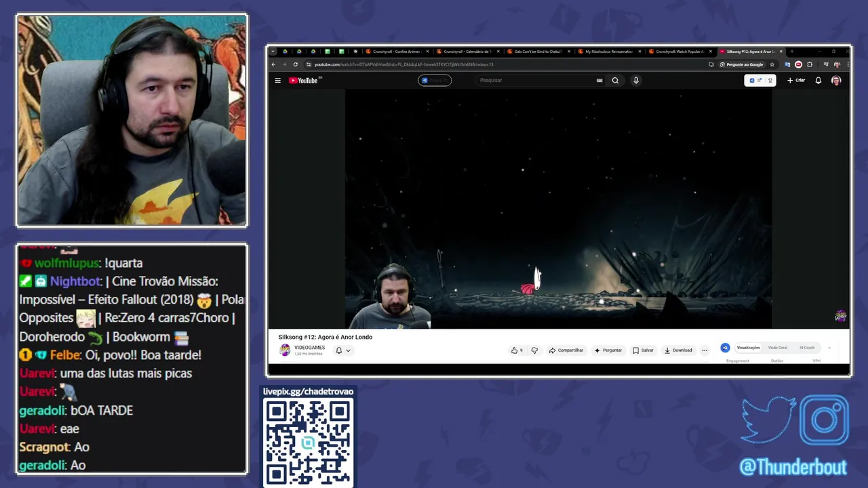Click the Compartilhar share button

click(x=566, y=350)
